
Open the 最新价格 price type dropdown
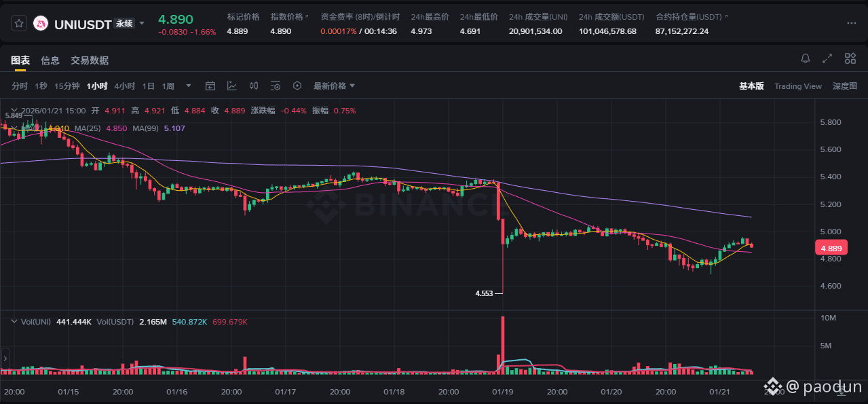tap(334, 86)
